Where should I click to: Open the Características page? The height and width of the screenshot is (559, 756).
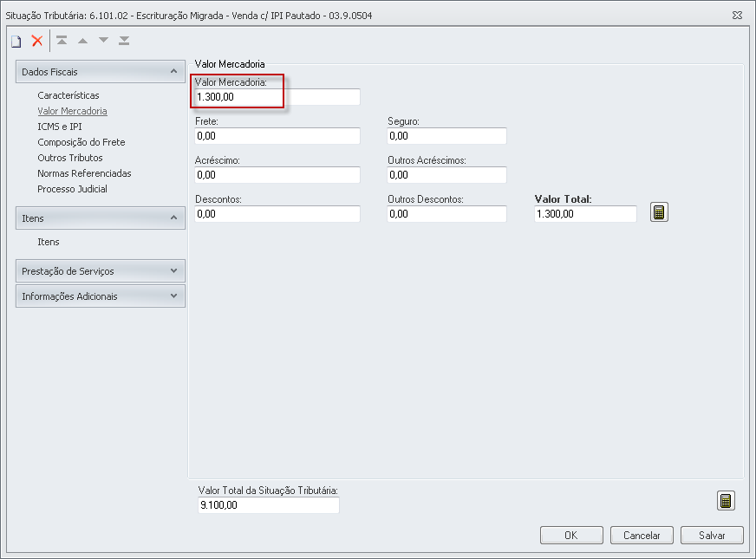click(68, 95)
